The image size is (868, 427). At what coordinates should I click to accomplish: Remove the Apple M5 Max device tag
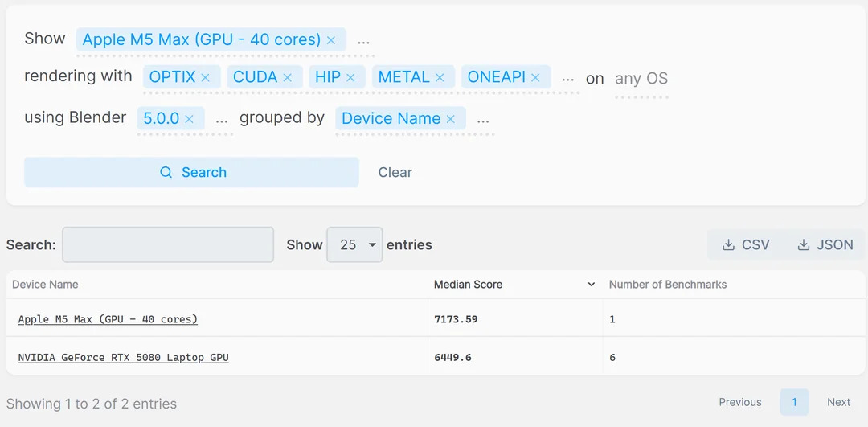[x=331, y=40]
